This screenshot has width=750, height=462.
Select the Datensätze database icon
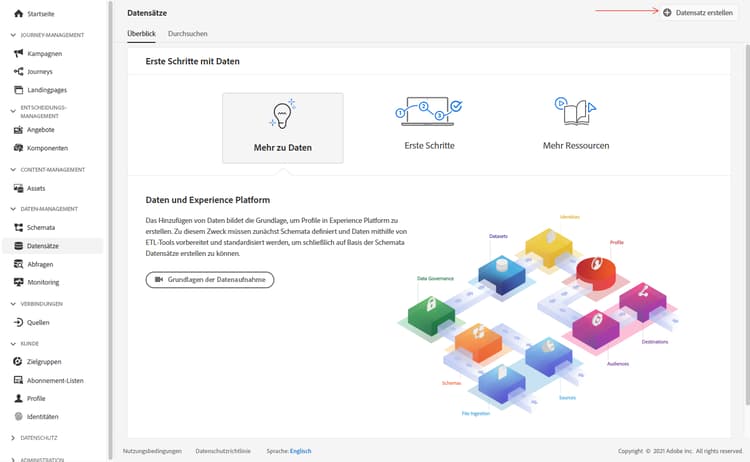click(x=18, y=245)
